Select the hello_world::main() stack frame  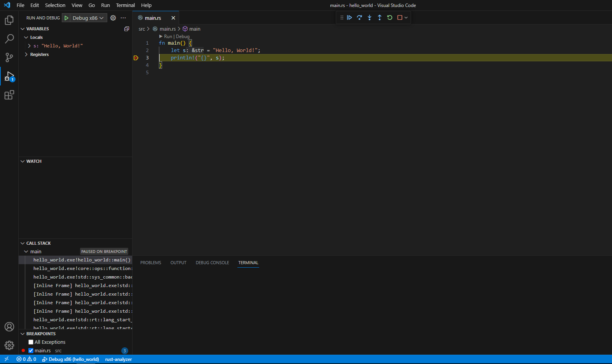82,260
